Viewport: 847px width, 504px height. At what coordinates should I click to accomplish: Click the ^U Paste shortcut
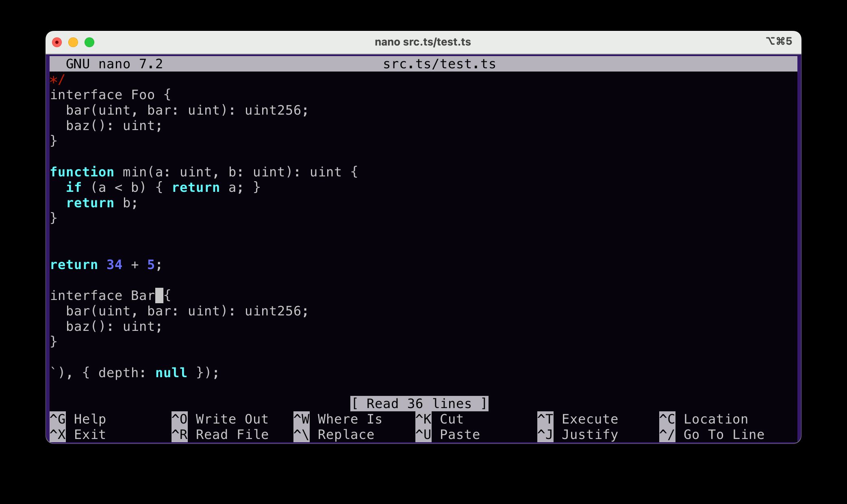448,434
